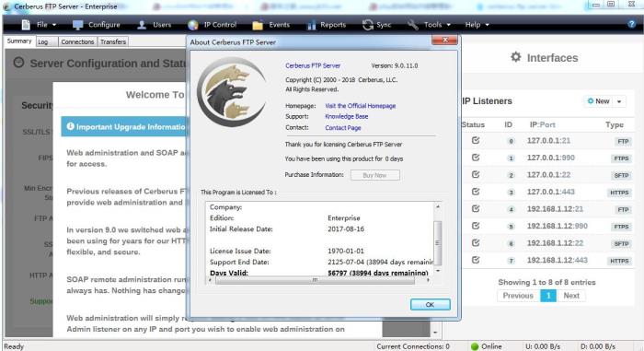Click license list scroll down arrow
644x351 pixels.
(x=438, y=271)
